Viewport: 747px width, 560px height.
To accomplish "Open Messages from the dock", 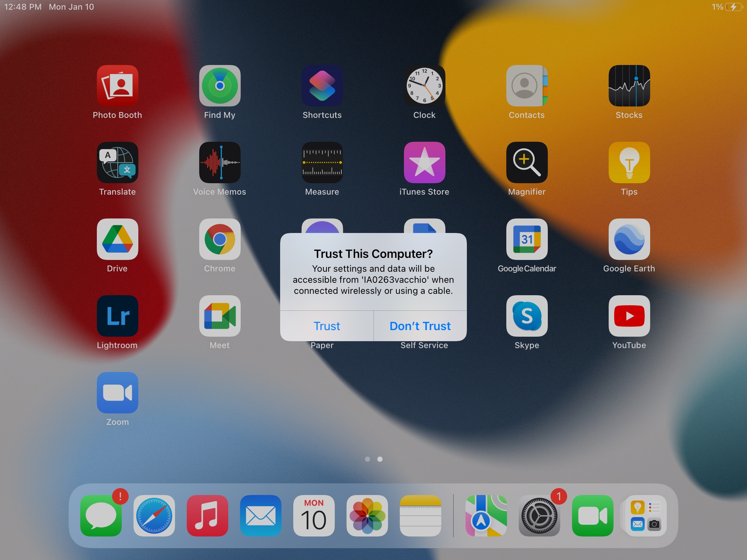I will tap(101, 516).
